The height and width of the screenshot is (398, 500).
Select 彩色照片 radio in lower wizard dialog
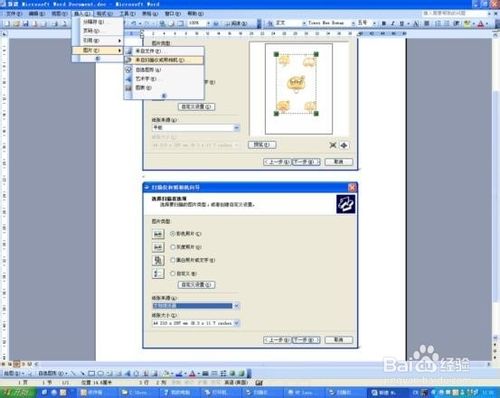coord(173,234)
